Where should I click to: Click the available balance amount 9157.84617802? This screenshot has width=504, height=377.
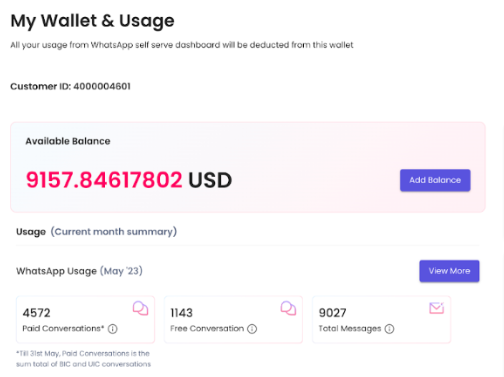[104, 180]
